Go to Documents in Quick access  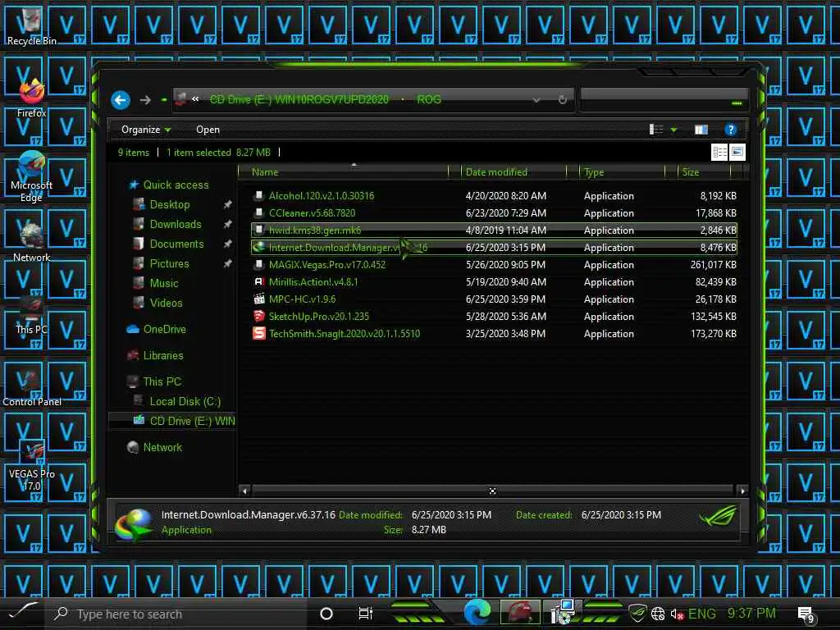tap(176, 244)
